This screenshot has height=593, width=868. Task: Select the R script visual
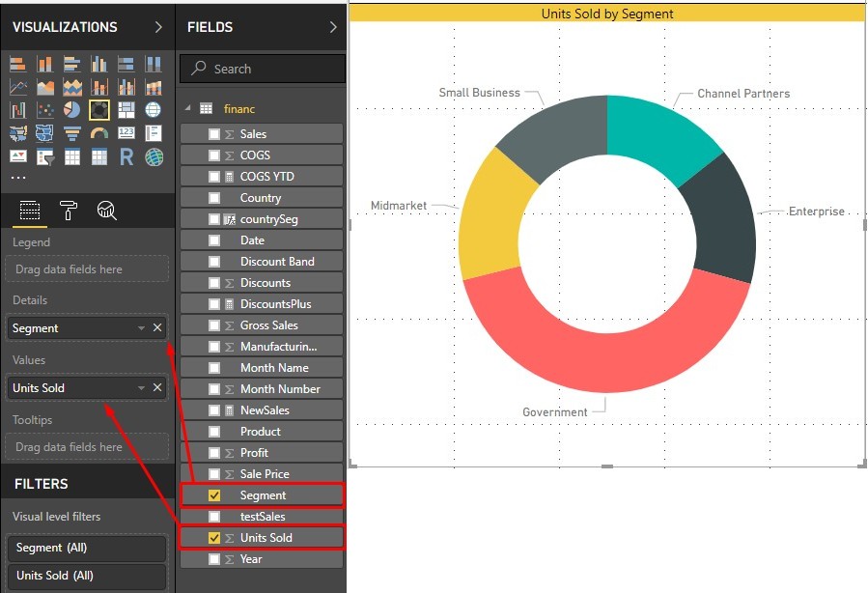(x=126, y=157)
